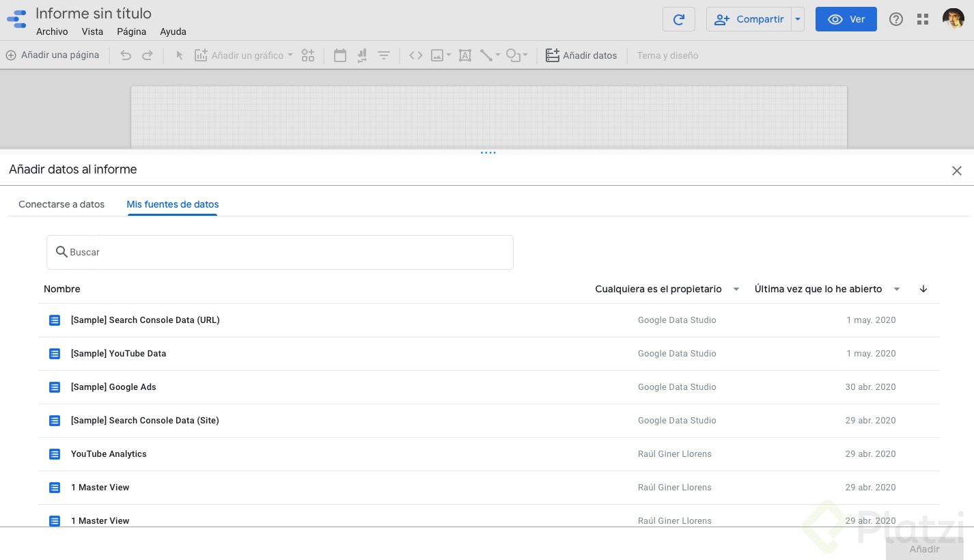
Task: Select the text box tool icon
Action: (x=465, y=55)
